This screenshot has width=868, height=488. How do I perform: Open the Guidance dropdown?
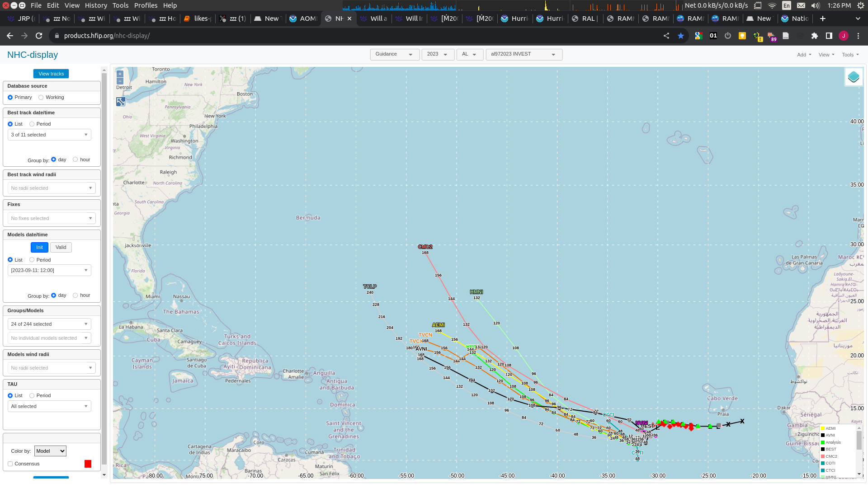pos(395,54)
